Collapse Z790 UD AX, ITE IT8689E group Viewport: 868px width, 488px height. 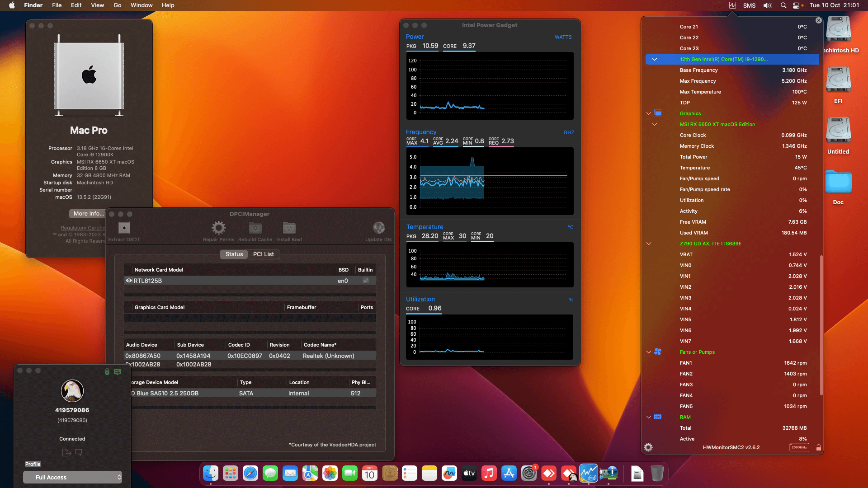pos(649,244)
